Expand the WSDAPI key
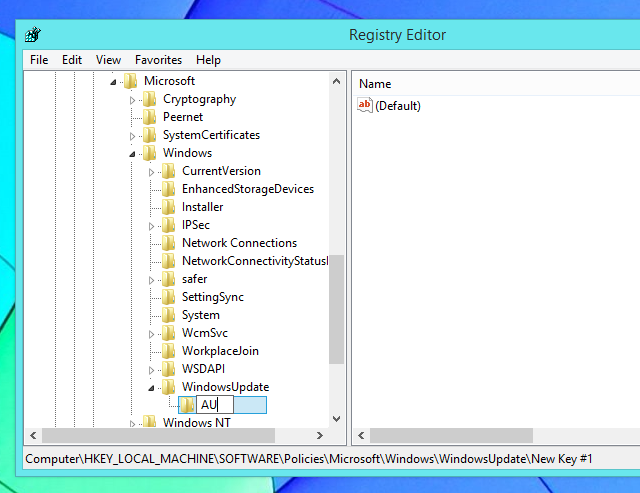Viewport: 640px width, 493px height. [151, 370]
